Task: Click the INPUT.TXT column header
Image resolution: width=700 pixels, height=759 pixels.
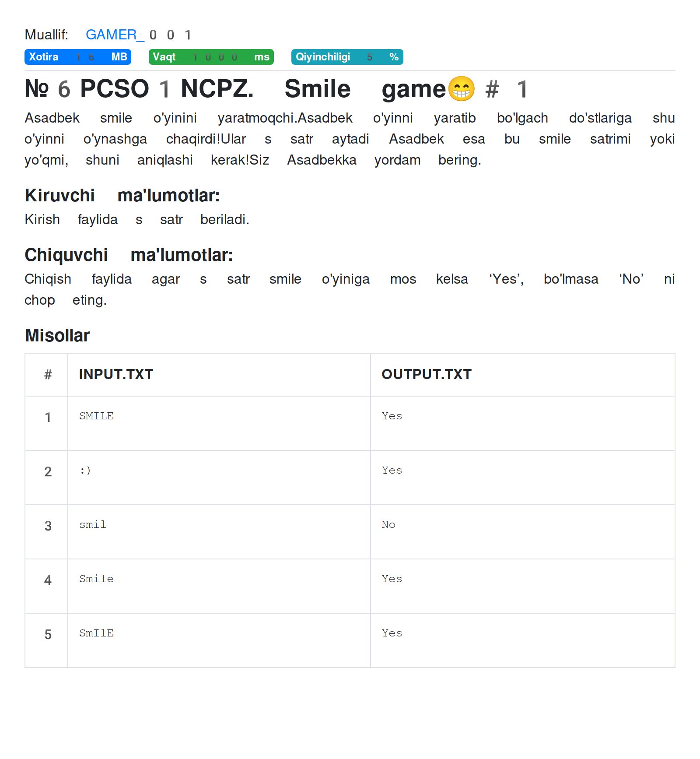Action: pyautogui.click(x=116, y=374)
